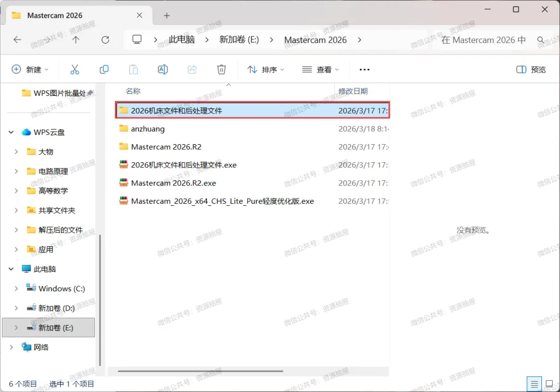Select Mastercam 2026.R2.exe file
Image resolution: width=560 pixels, height=392 pixels.
[253, 183]
